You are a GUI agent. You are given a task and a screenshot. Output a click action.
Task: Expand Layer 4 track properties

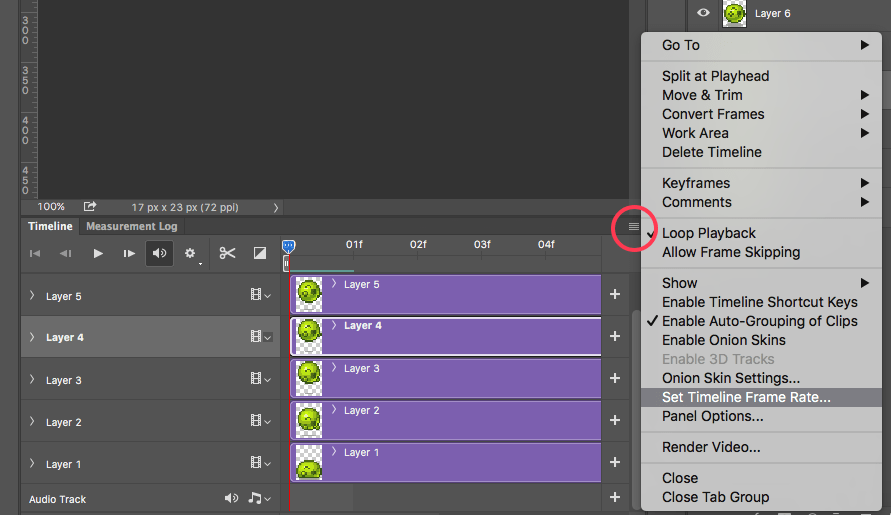point(32,337)
